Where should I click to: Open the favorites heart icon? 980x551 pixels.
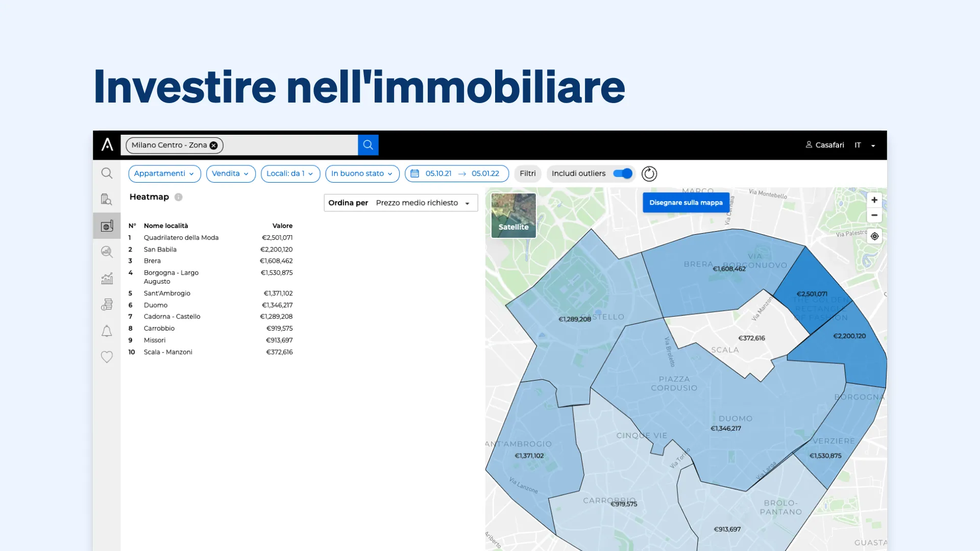(x=107, y=357)
